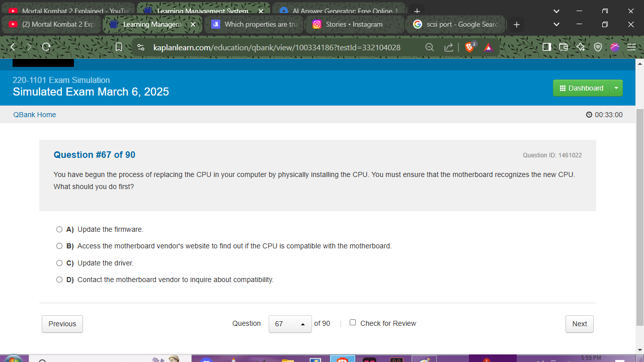The image size is (644, 362).
Task: Share this page via the share icon
Action: pyautogui.click(x=448, y=47)
